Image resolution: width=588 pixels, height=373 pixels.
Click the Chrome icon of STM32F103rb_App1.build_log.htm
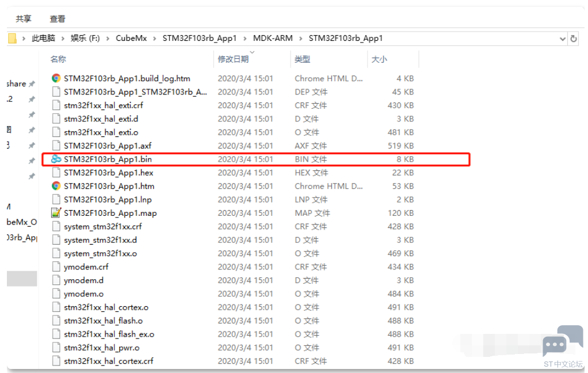pos(56,78)
